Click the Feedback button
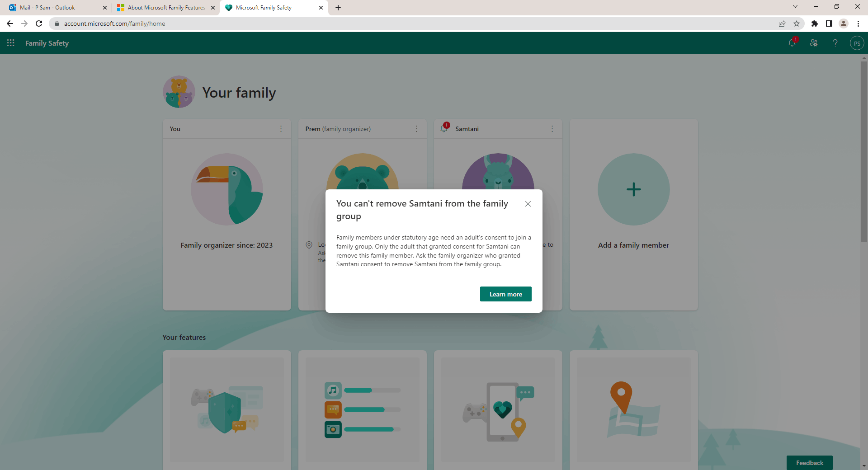 (x=810, y=462)
